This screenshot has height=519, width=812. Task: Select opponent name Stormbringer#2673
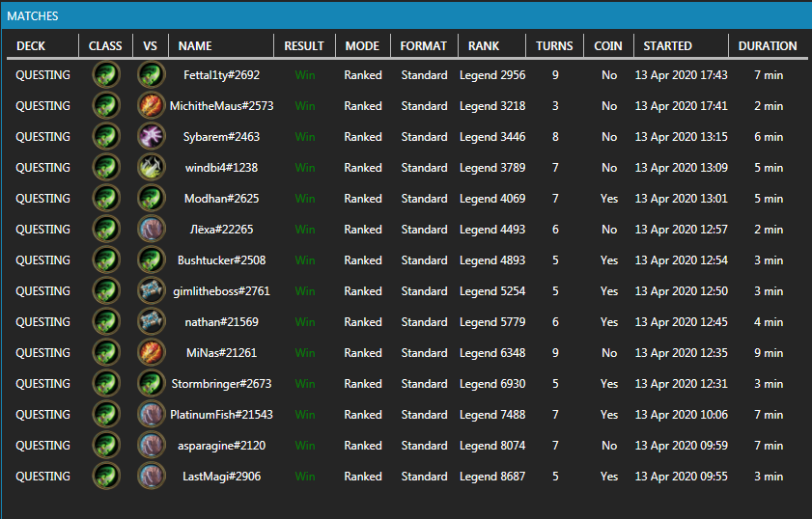222,384
